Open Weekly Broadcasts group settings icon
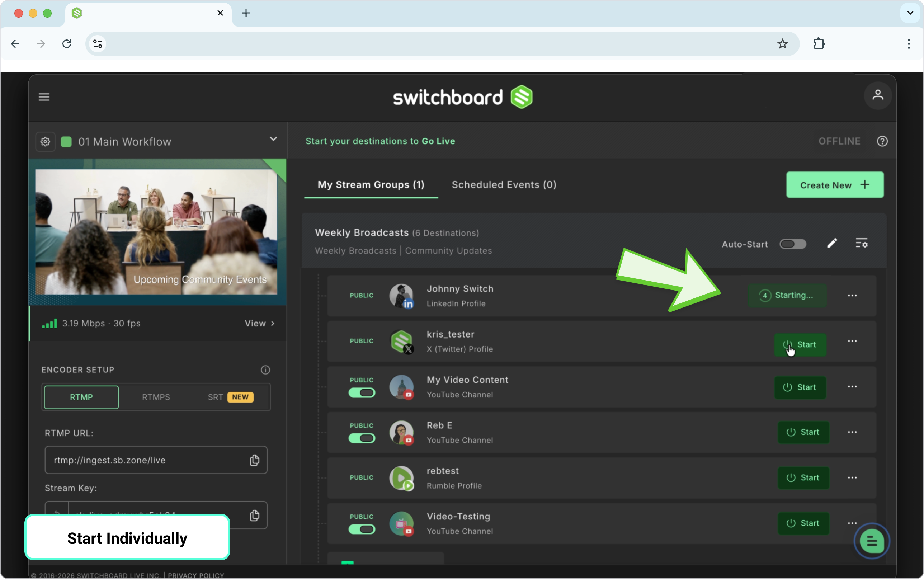The image size is (924, 579). 862,244
